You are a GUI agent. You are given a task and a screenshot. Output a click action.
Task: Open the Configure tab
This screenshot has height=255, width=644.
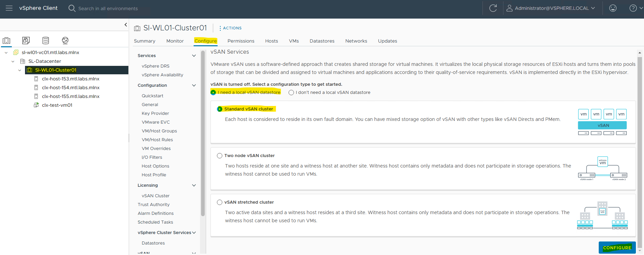[x=206, y=41]
